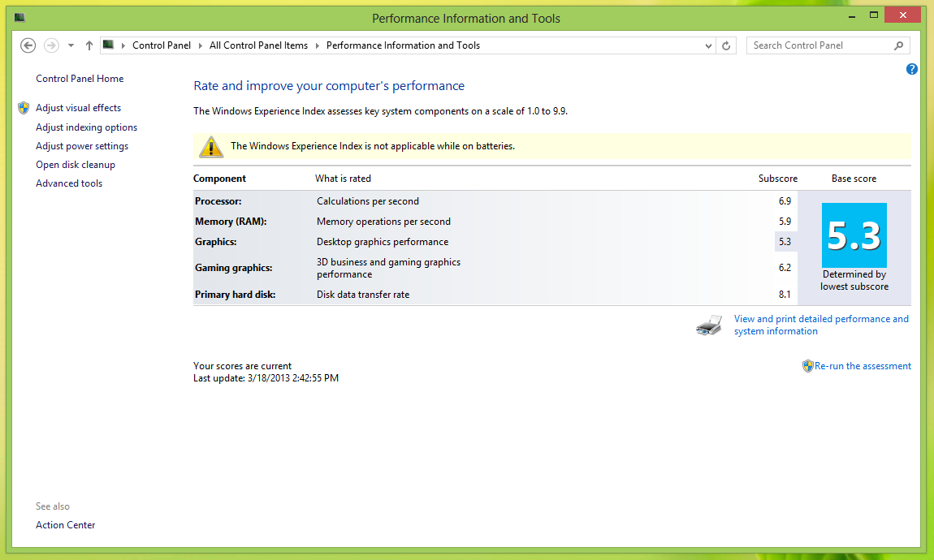Go up one level with Up arrow
934x560 pixels.
(x=89, y=45)
